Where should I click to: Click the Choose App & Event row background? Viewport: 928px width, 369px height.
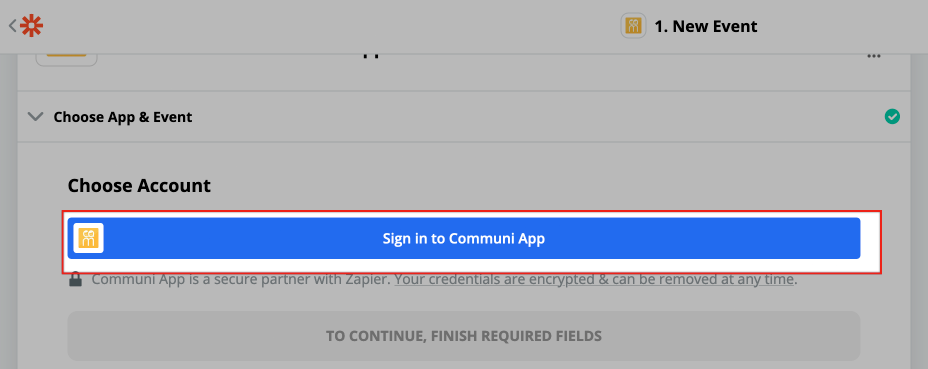pos(533,117)
